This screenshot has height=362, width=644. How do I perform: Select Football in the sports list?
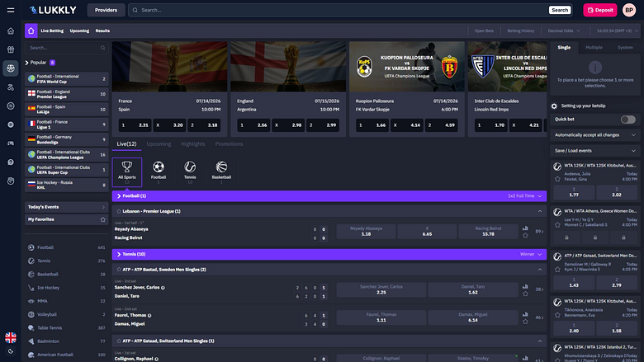tap(67, 247)
